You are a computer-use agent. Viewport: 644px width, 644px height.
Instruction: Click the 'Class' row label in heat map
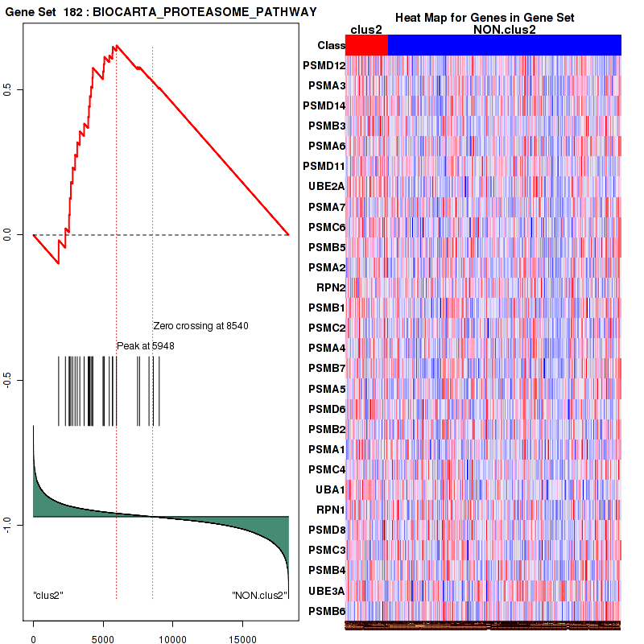(x=331, y=46)
